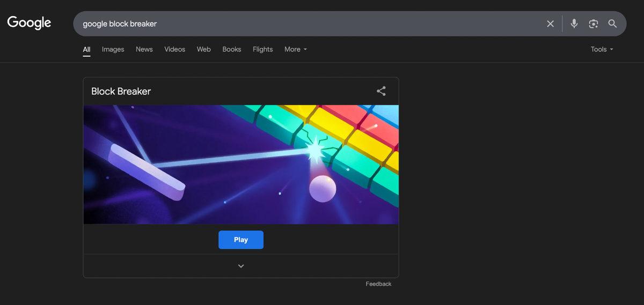Click the Google logo
Screen dimensions: 644x305
[29, 23]
